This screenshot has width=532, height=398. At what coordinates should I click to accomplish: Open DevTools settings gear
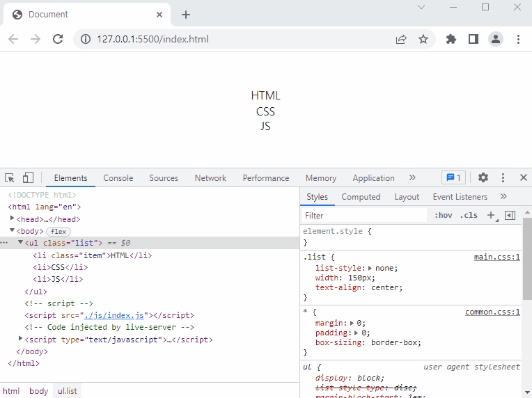tap(483, 177)
